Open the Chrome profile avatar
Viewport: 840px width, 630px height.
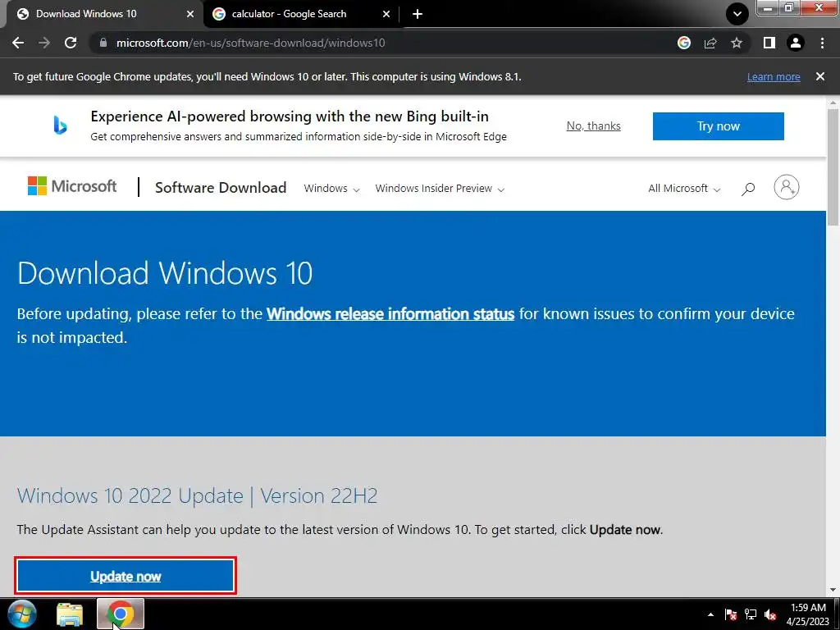coord(796,43)
